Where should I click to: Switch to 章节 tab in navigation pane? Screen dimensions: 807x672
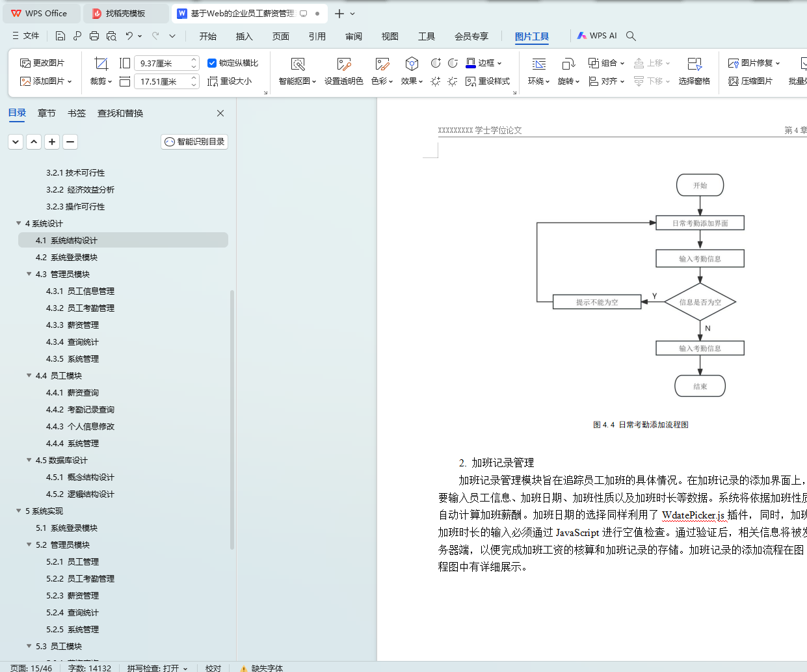tap(47, 113)
